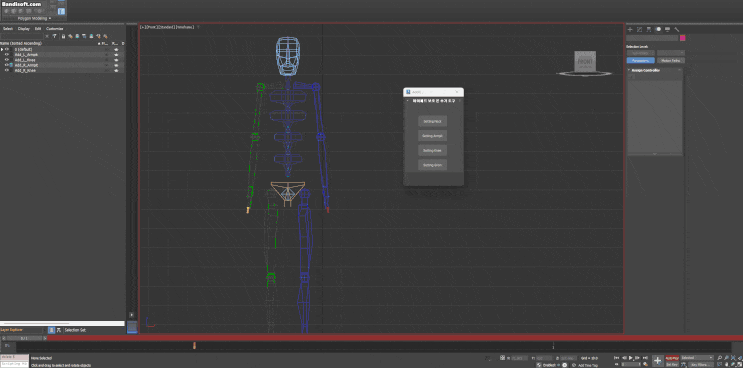Toggle Auto Key mode

pyautogui.click(x=672, y=358)
